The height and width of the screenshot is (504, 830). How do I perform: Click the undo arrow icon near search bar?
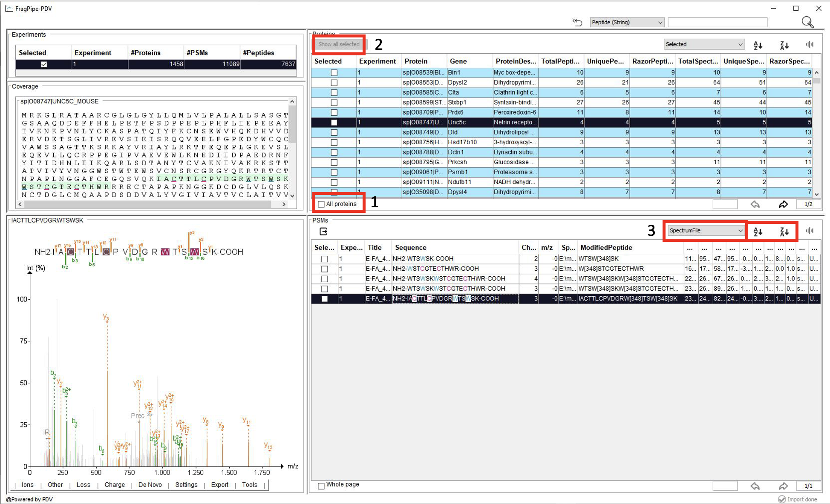[x=577, y=22]
